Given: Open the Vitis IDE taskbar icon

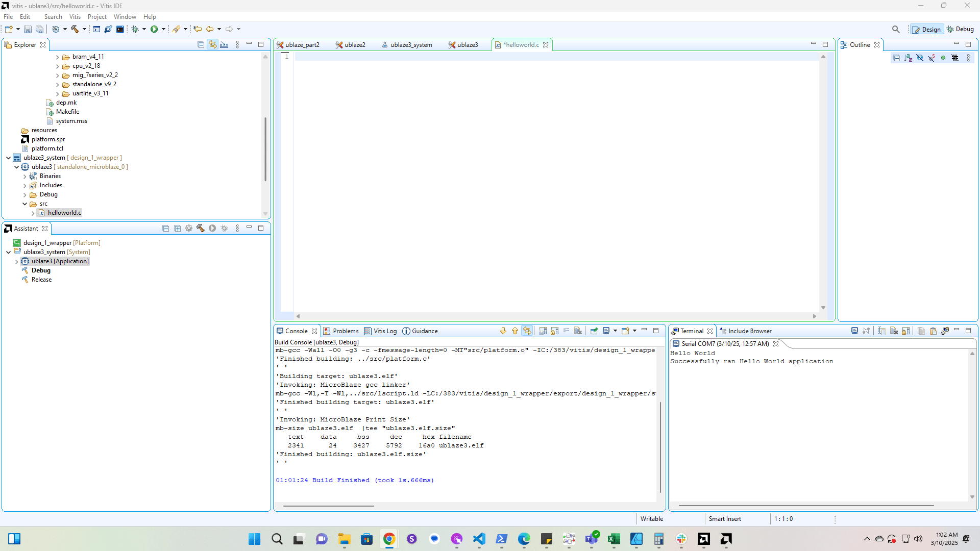Looking at the screenshot, I should (726, 539).
